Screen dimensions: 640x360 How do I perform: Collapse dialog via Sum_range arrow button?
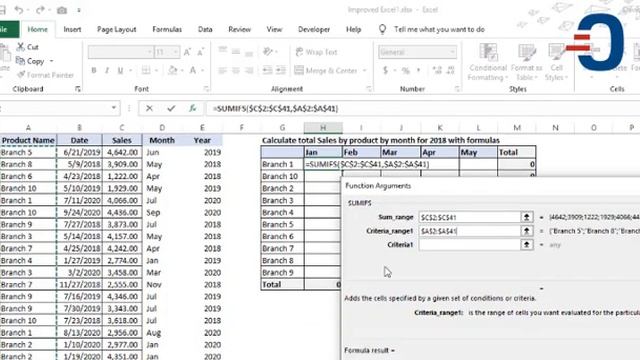(x=527, y=217)
